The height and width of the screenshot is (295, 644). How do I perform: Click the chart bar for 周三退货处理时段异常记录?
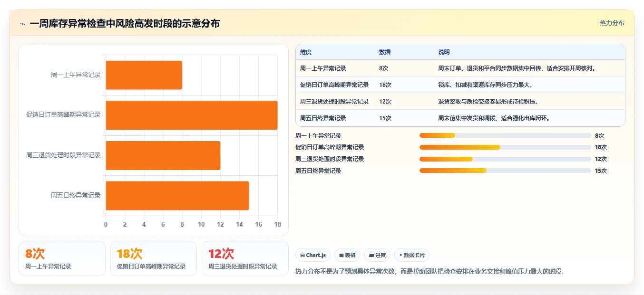163,155
